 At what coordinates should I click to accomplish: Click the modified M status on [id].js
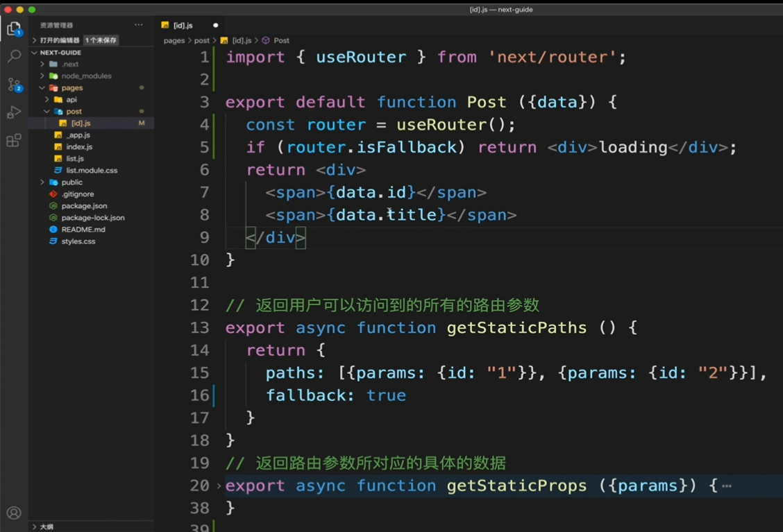point(142,123)
